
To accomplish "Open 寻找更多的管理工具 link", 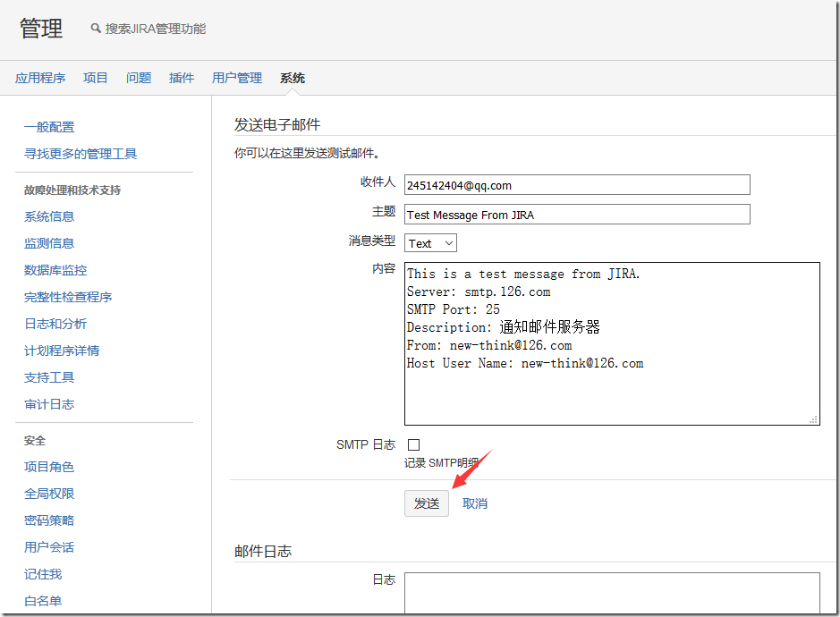I will [x=81, y=154].
